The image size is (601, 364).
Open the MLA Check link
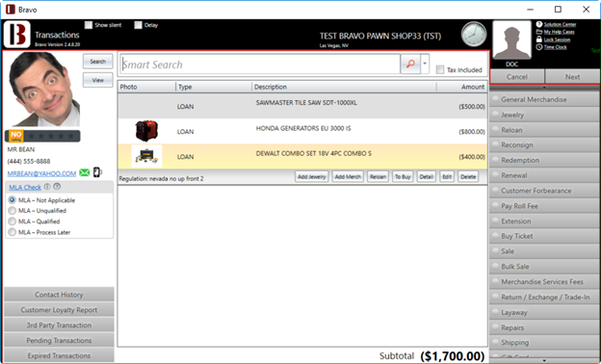[x=25, y=188]
